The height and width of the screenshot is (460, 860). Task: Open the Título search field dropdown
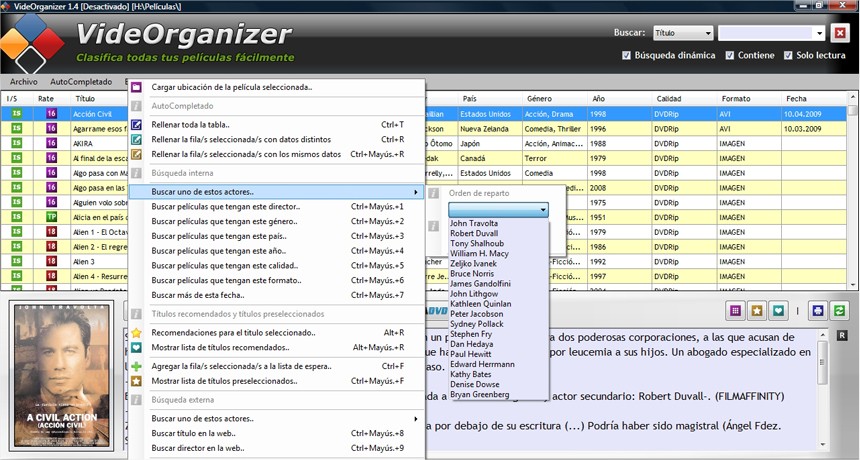tap(683, 33)
